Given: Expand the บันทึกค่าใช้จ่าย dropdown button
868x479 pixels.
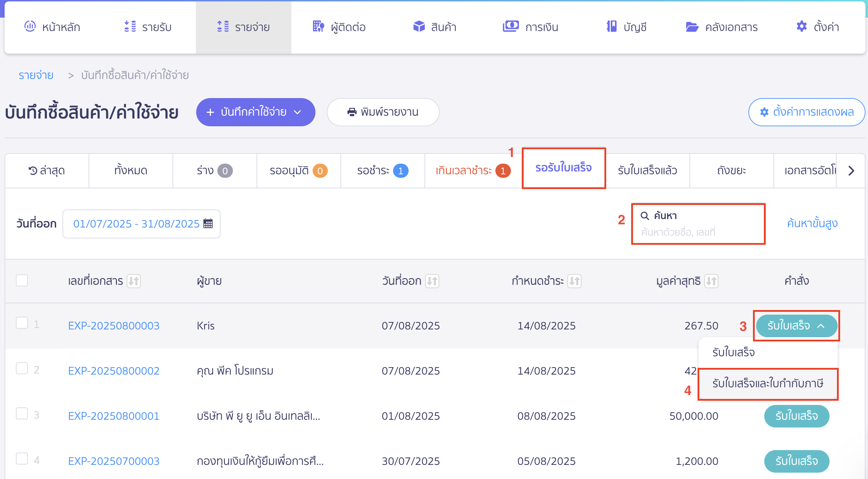Looking at the screenshot, I should 255,112.
